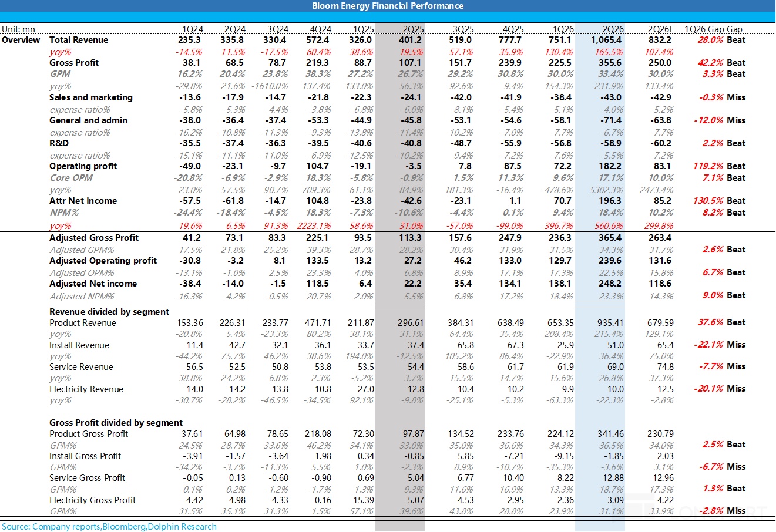Viewport: 776px width, 532px height.
Task: Click the 2Q26E column header
Action: tap(660, 29)
